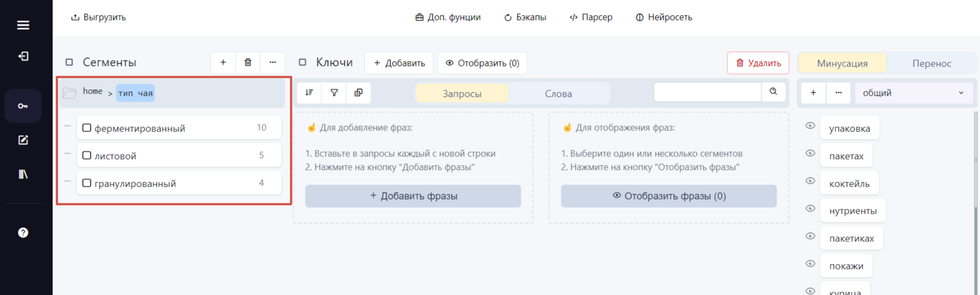Toggle visibility eye for покажи
980x295 pixels.
[x=810, y=264]
